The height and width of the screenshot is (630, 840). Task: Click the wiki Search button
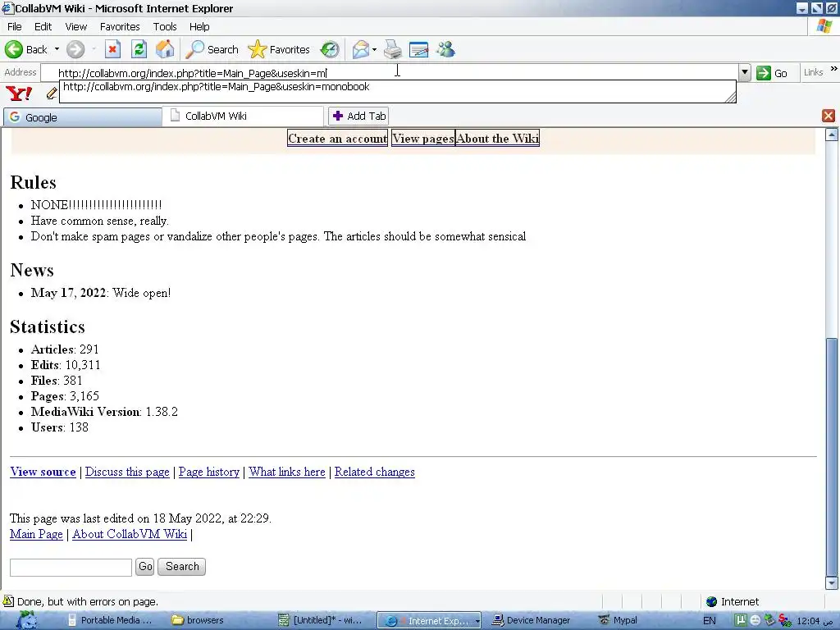(181, 566)
